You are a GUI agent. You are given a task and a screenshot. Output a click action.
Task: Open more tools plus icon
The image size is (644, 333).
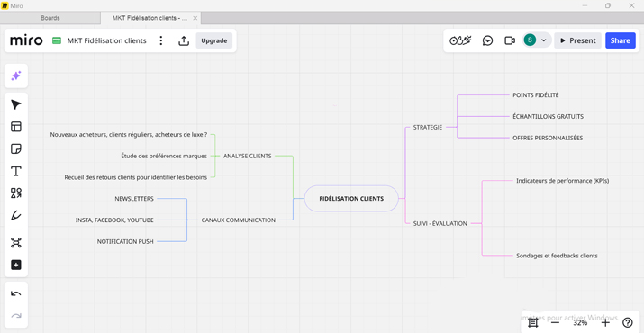(x=16, y=265)
